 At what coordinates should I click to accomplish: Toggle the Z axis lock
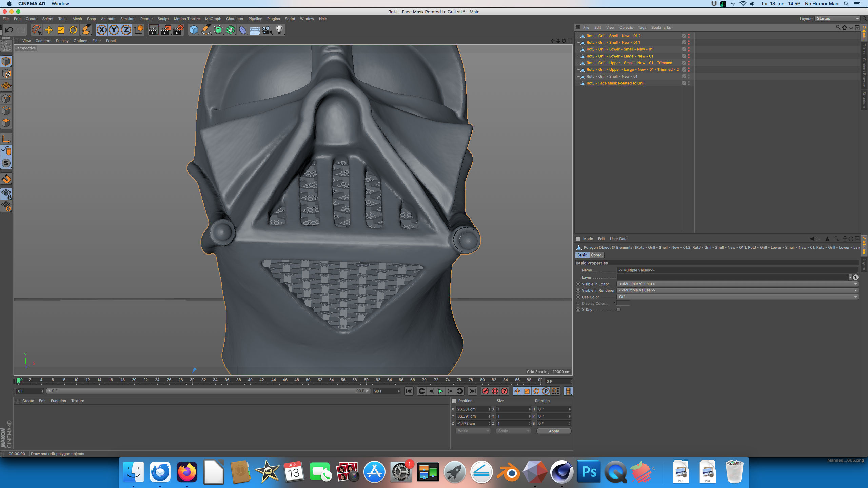[x=126, y=30]
